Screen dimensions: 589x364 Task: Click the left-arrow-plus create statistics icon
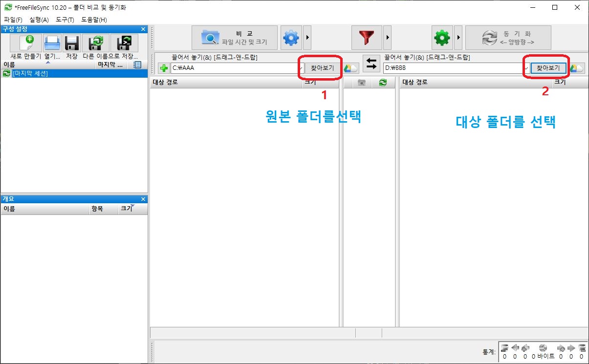(x=525, y=348)
